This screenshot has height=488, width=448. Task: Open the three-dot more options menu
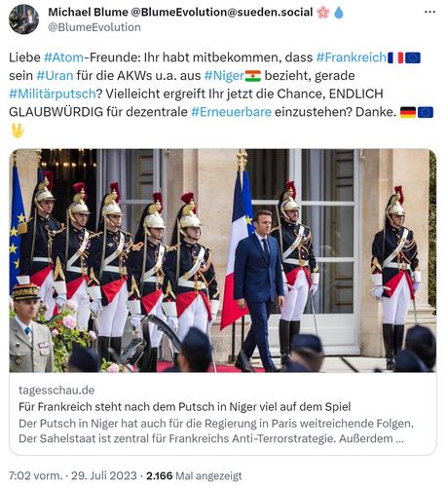[429, 12]
